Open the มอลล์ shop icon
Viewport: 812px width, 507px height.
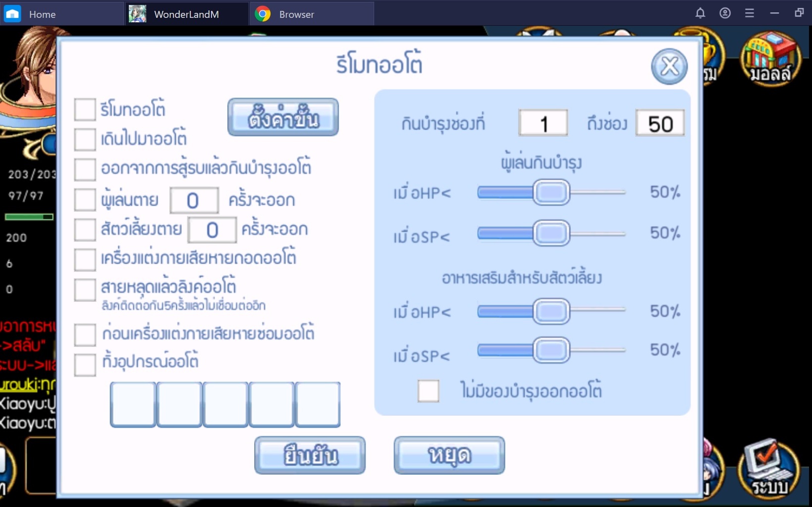770,58
